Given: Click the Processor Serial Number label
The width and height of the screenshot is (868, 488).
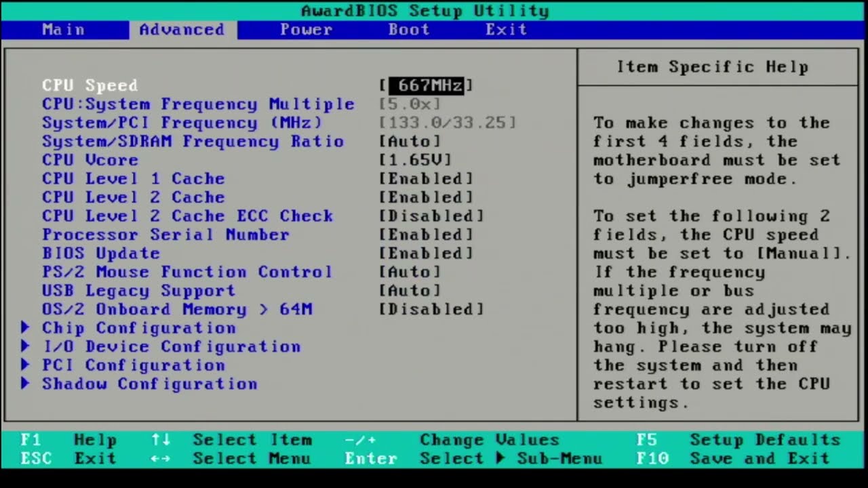Looking at the screenshot, I should click(166, 235).
